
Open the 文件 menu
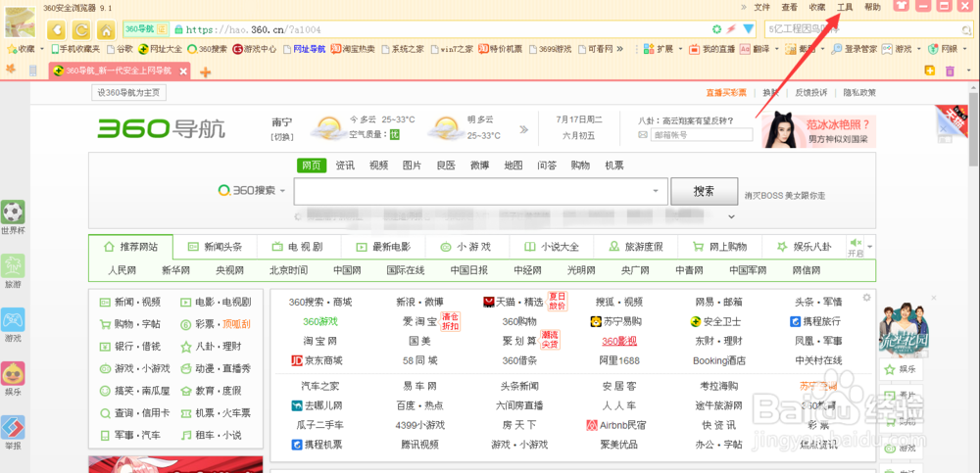pos(761,7)
